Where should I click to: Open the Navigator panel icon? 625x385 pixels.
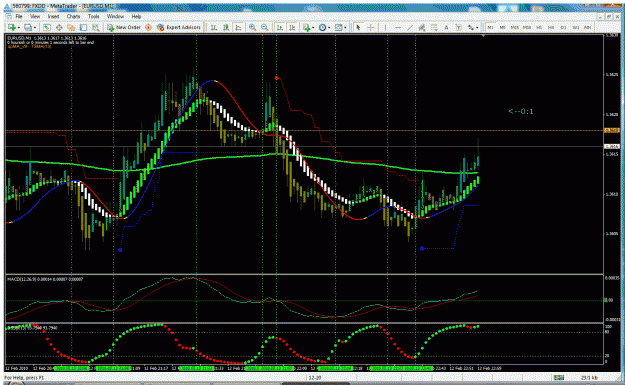point(71,28)
